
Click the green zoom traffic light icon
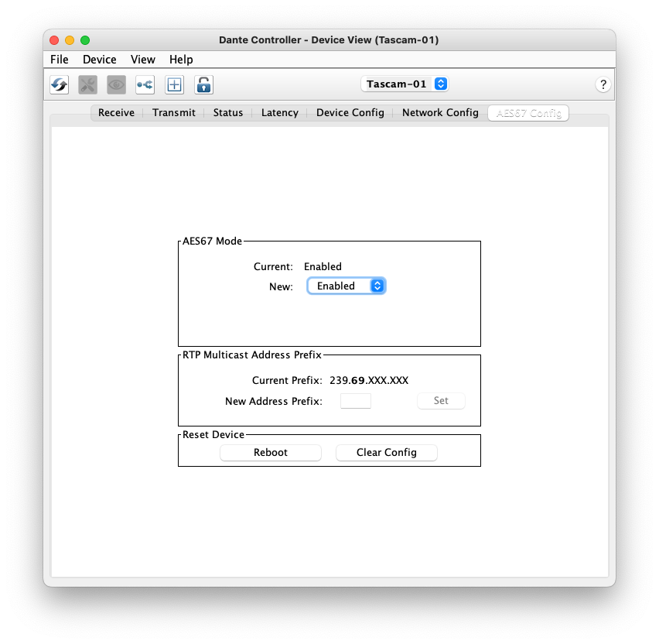85,39
